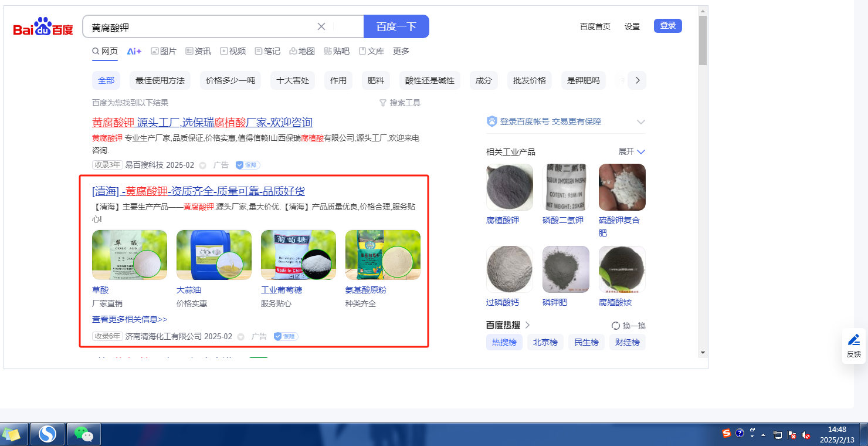Viewport: 868px width, 446px height.
Task: Open the 百度热搜 chevron
Action: tap(527, 325)
